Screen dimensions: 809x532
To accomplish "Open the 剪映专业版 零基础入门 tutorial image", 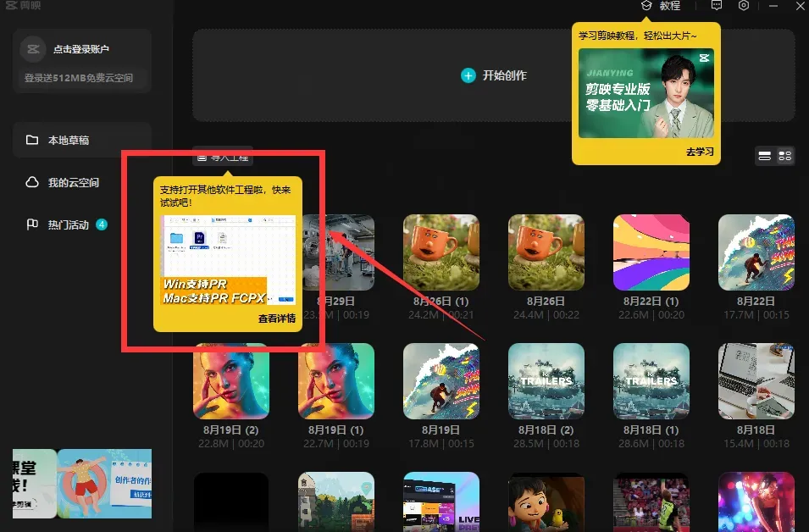I will [x=646, y=93].
